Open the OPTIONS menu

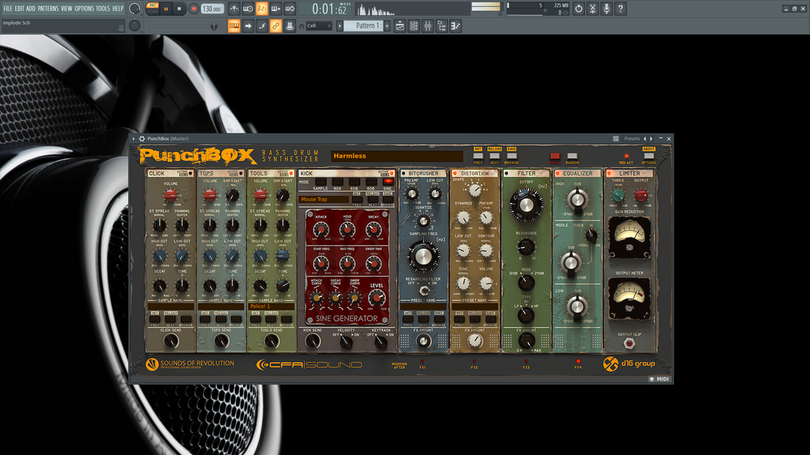tap(84, 8)
